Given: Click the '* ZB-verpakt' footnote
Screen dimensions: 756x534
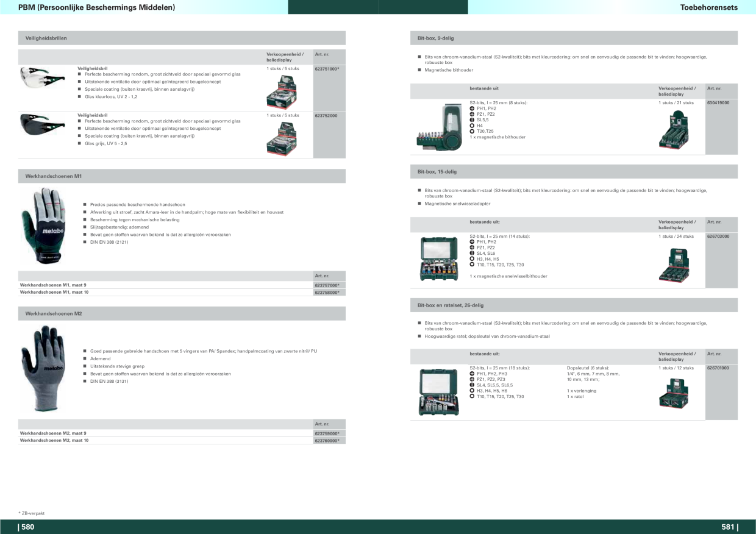Looking at the screenshot, I should click(x=31, y=513).
